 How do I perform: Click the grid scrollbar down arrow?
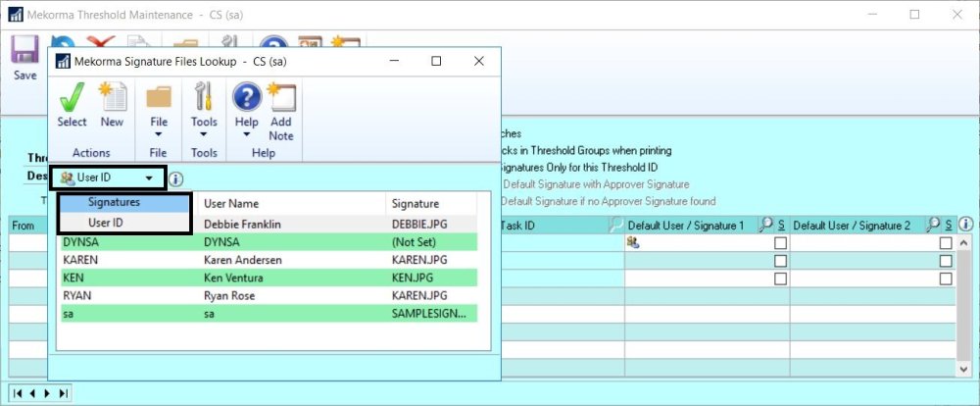coord(965,370)
